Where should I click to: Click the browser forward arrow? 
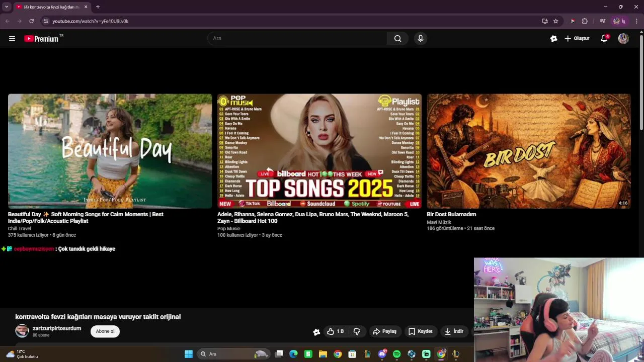(19, 21)
